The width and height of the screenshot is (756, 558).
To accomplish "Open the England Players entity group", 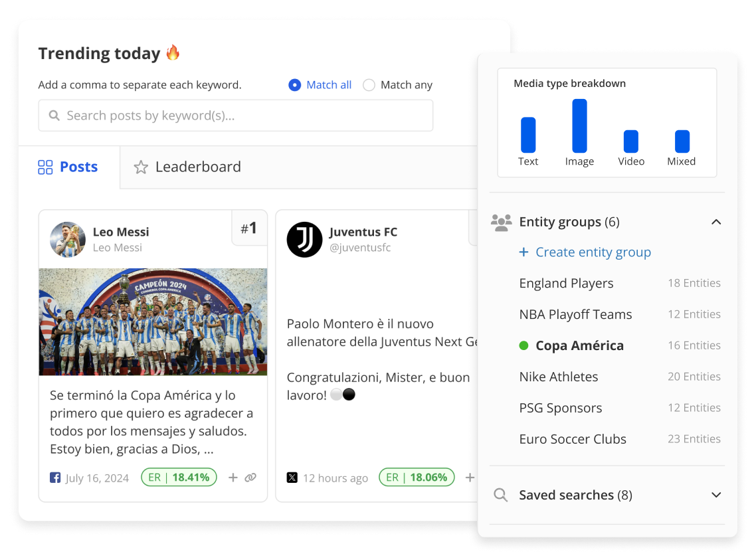I will point(566,283).
